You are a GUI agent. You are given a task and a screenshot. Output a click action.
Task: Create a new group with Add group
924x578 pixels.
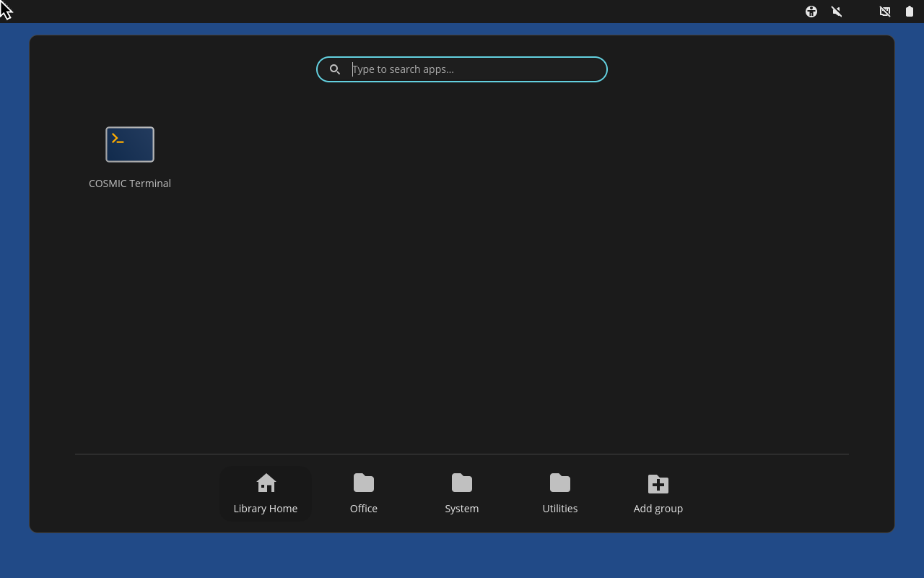coord(658,494)
